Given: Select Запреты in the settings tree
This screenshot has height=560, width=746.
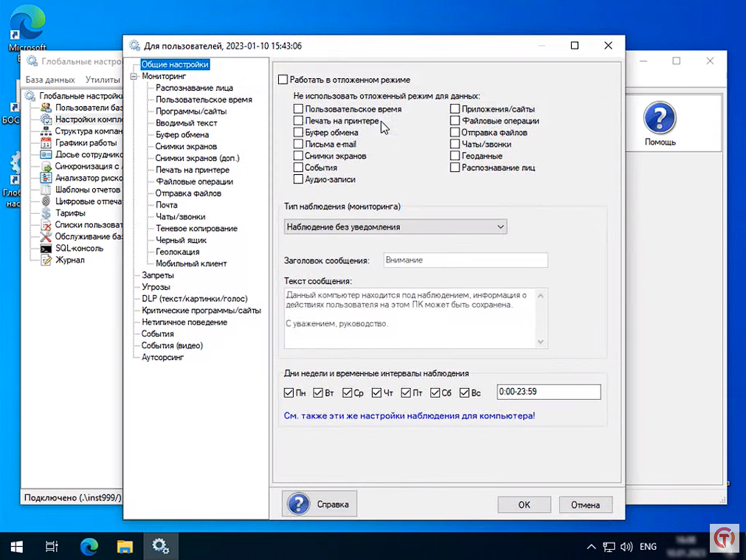Looking at the screenshot, I should click(x=158, y=275).
